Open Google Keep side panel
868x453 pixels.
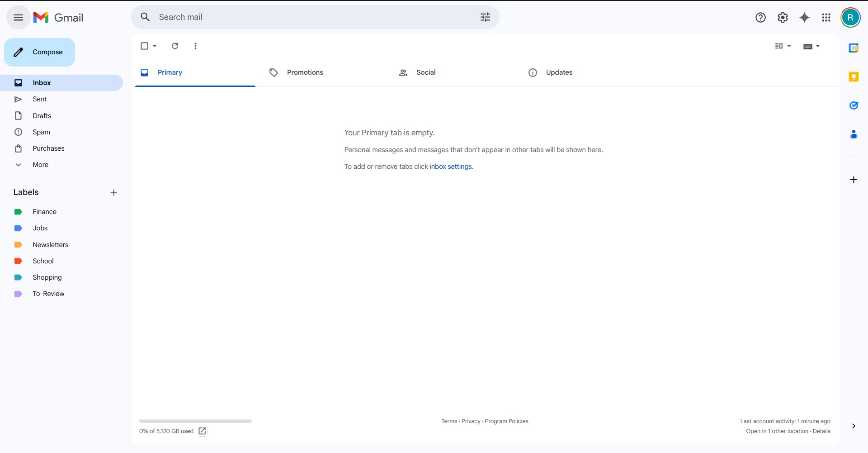tap(854, 76)
